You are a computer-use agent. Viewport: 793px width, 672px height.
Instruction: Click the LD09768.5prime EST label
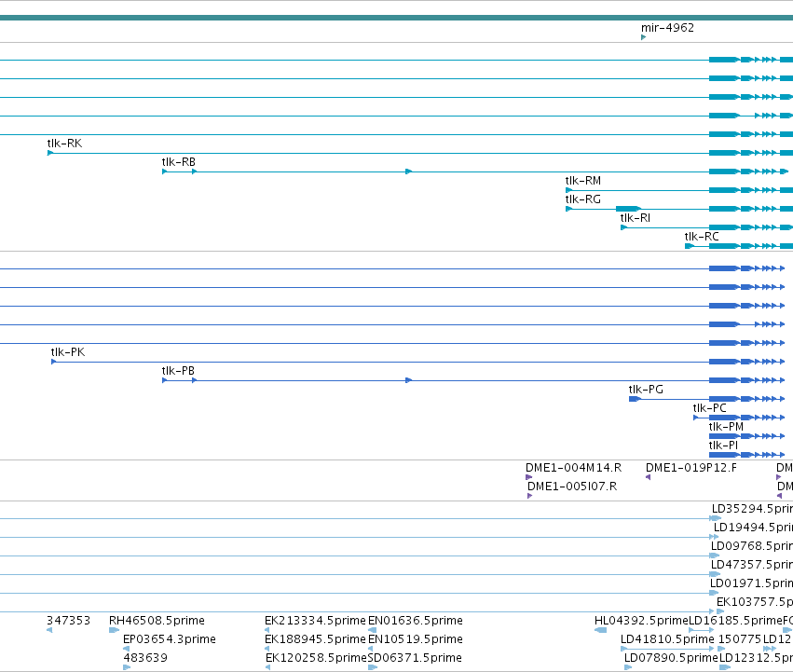click(x=751, y=546)
